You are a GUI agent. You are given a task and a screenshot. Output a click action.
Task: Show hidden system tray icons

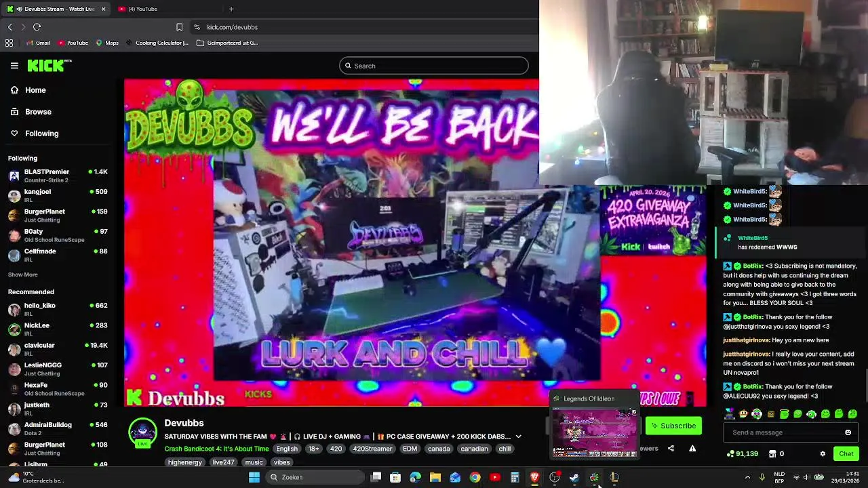pyautogui.click(x=747, y=477)
